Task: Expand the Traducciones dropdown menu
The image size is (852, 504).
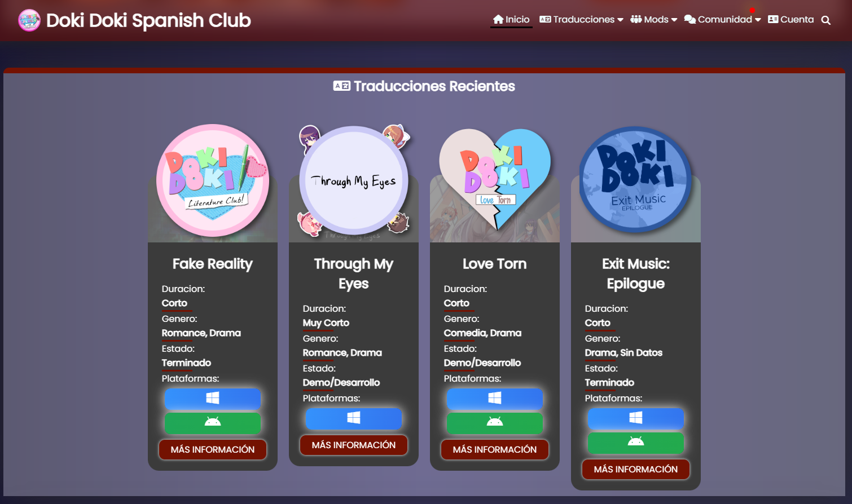Action: point(581,20)
